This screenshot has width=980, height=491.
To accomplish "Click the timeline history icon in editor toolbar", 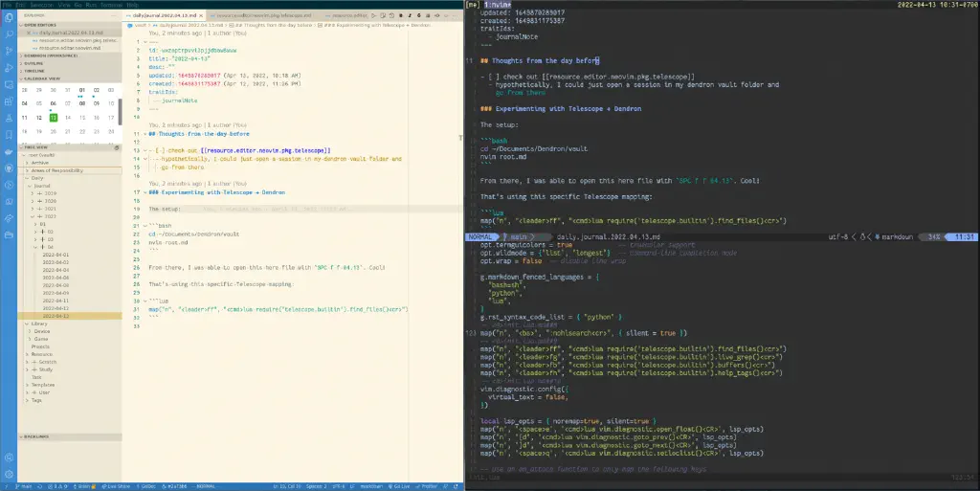I will click(x=391, y=15).
